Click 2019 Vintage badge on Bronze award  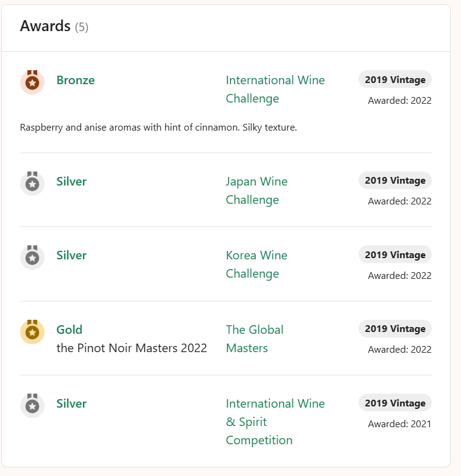point(395,79)
